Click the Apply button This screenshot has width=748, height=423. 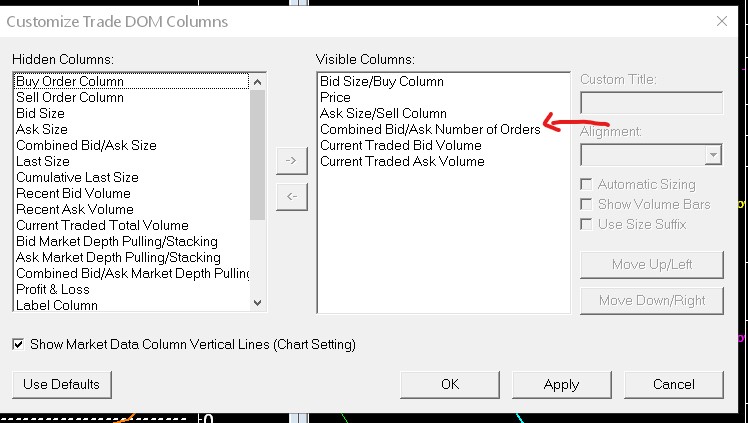pyautogui.click(x=561, y=384)
